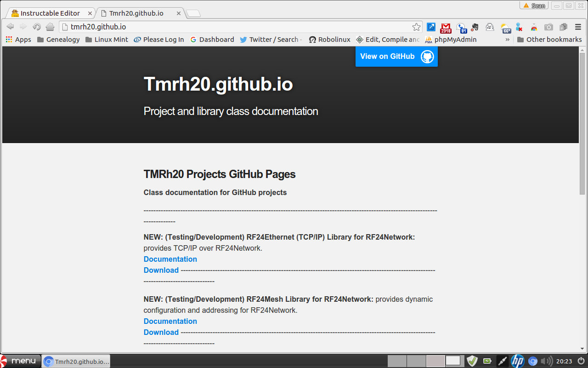
Task: Open the Chrome hamburger menu
Action: point(578,27)
